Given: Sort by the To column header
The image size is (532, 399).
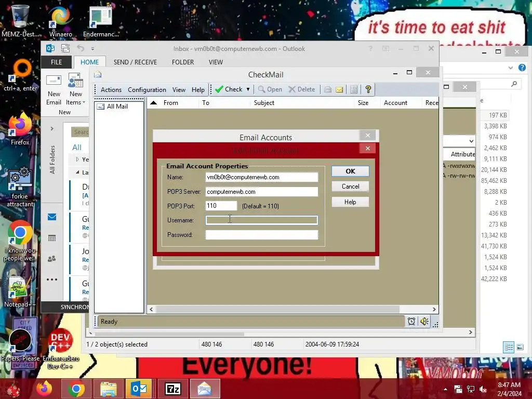Looking at the screenshot, I should tap(206, 102).
